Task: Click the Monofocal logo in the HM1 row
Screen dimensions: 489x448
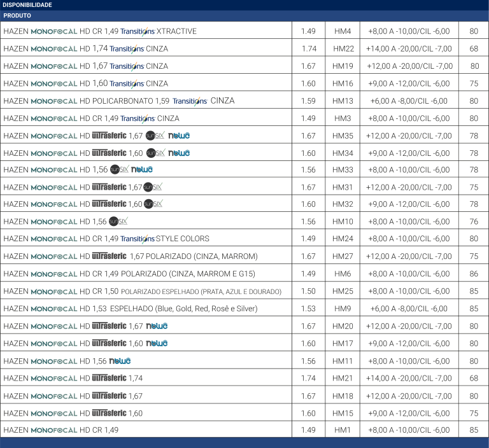Action: point(54,430)
